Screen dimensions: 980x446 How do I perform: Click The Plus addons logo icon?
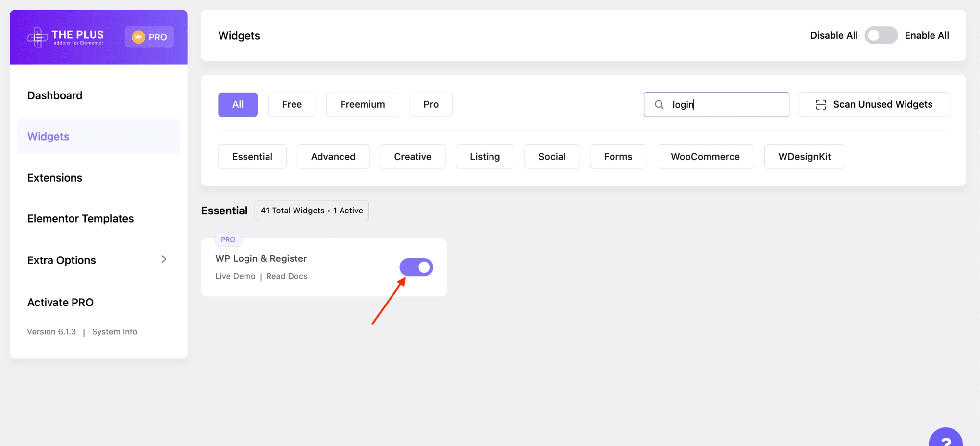point(37,37)
